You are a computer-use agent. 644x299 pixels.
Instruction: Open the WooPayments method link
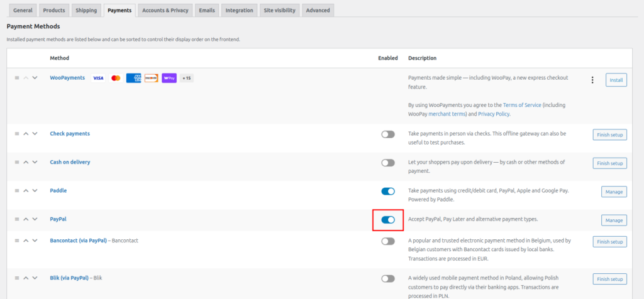67,77
